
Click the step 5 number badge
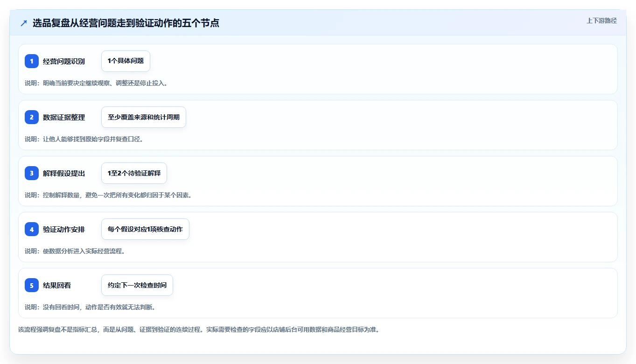(x=32, y=285)
